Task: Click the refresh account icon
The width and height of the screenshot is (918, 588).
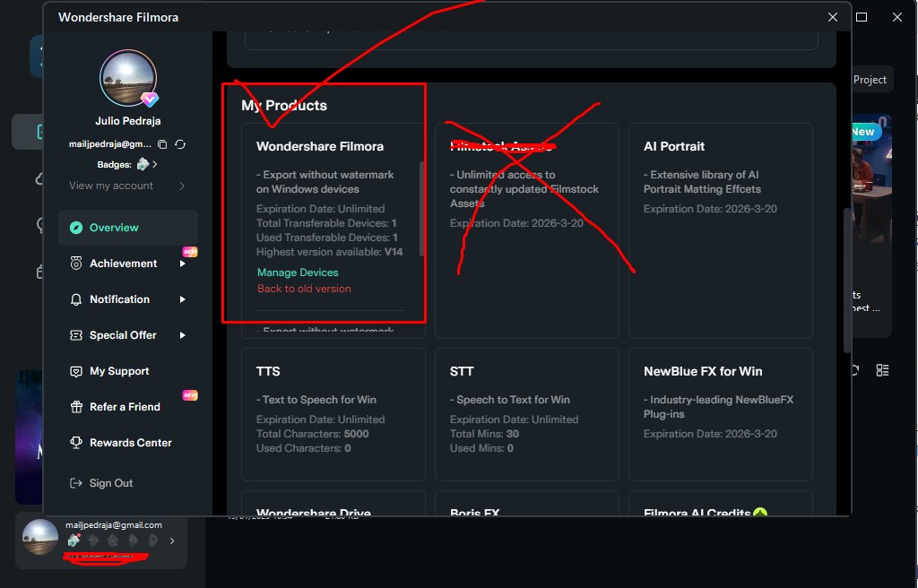Action: (x=180, y=144)
